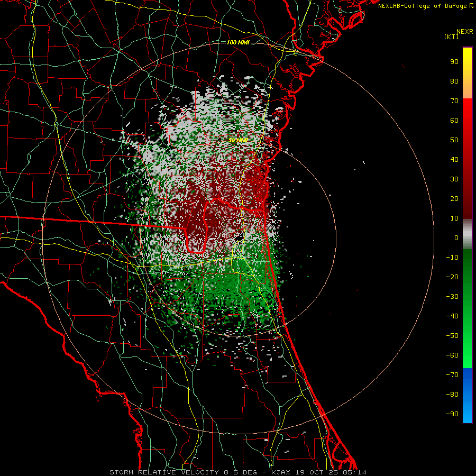The width and height of the screenshot is (476, 476).
Task: Select the 0 knot scale label
Action: click(x=456, y=238)
